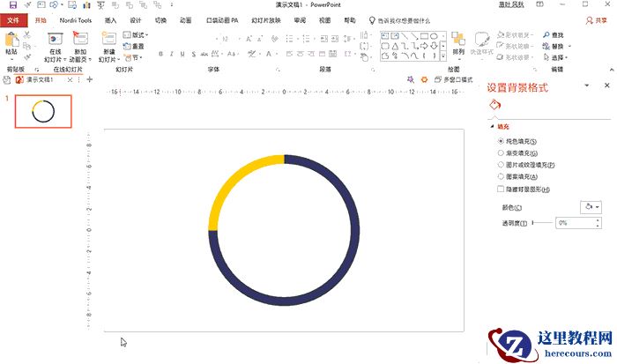
Task: Open the File (文件) menu
Action: tap(13, 20)
